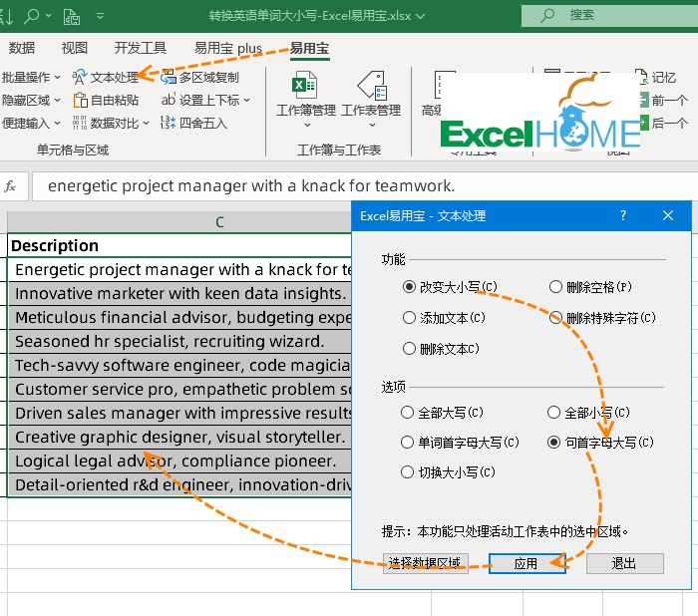Click the 四舍五入 rounding icon
The width and height of the screenshot is (698, 616).
pyautogui.click(x=168, y=123)
